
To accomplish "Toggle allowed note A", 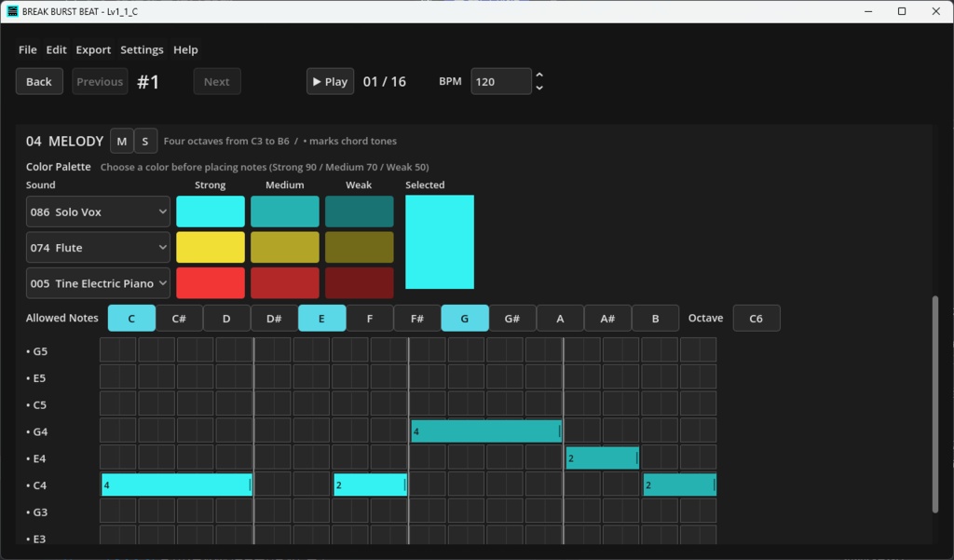I will pos(560,319).
